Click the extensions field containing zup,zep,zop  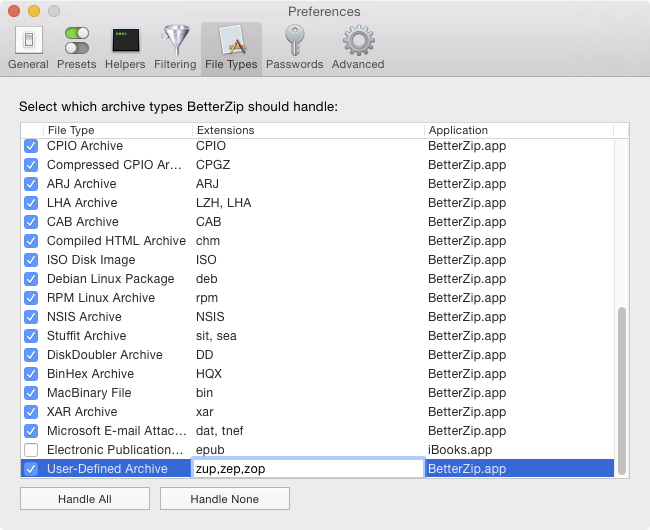[308, 469]
